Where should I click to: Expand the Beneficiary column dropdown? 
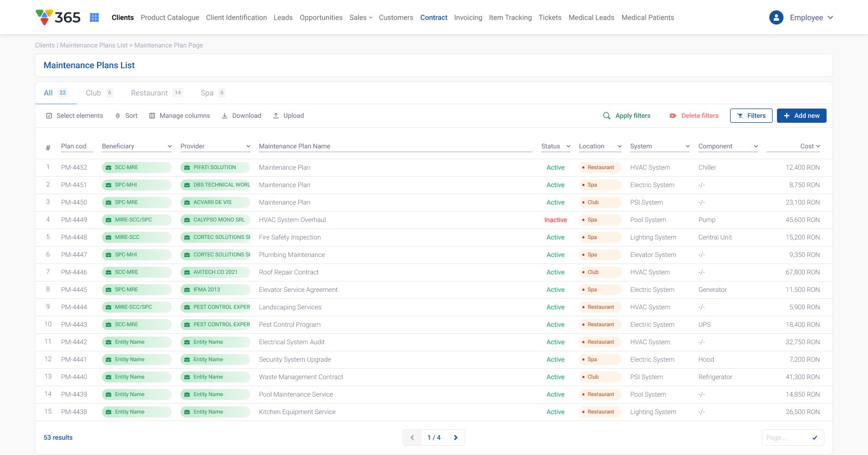(170, 146)
